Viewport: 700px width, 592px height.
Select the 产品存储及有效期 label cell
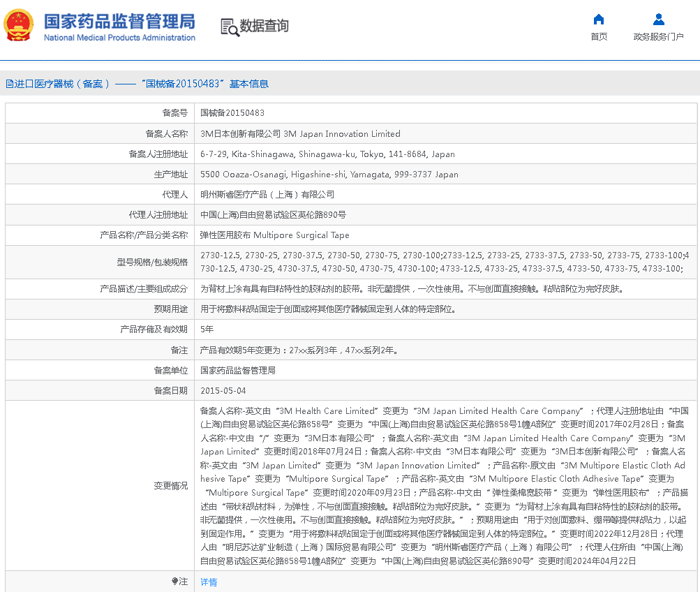pyautogui.click(x=100, y=330)
